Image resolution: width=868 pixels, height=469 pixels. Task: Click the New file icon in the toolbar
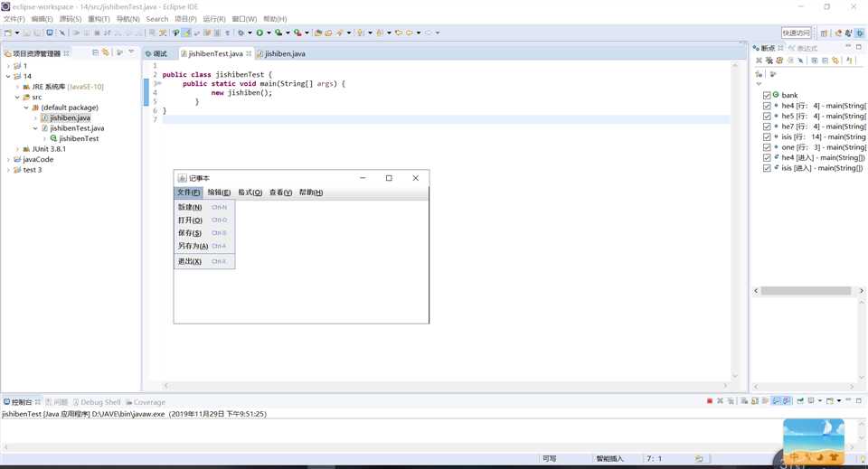(8, 33)
